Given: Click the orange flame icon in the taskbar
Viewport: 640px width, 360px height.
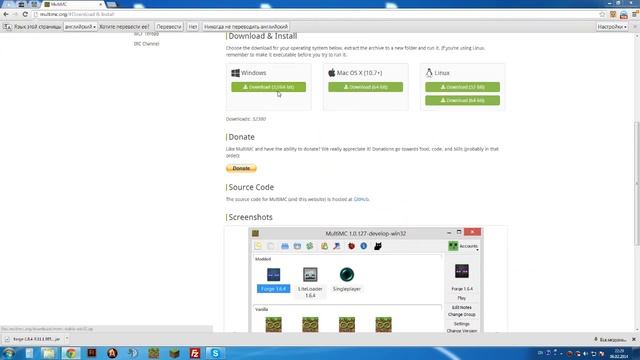Looking at the screenshot, I should coord(112,353).
